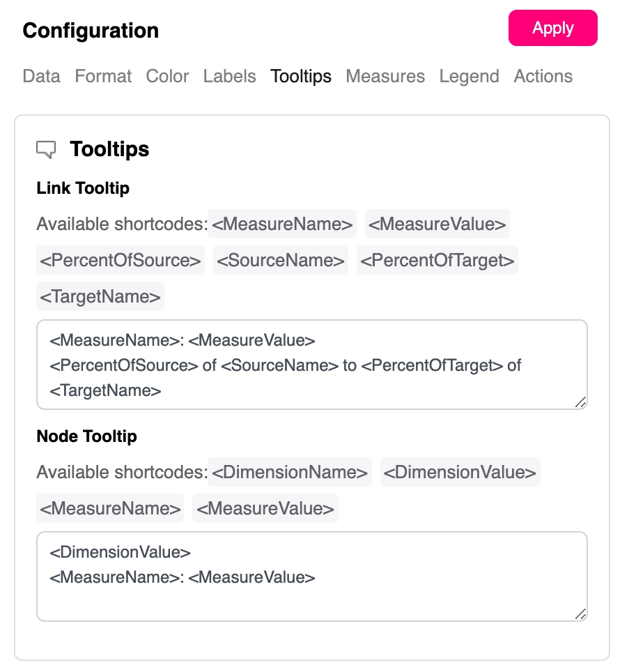Click the <SourceName> shortcode chip
This screenshot has height=672, width=620.
click(x=280, y=260)
